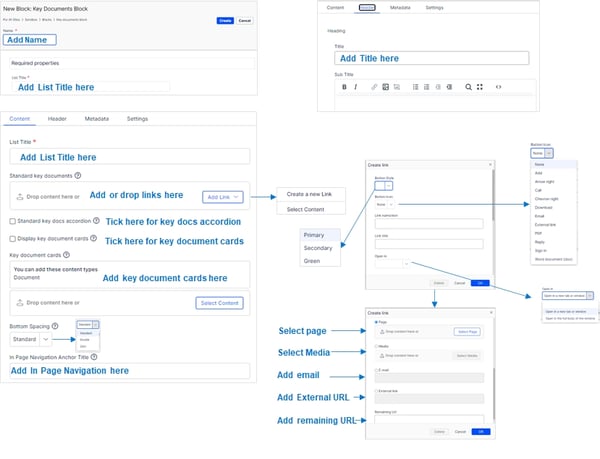This screenshot has height=459, width=600.
Task: Click upload icon in the Media drop row
Action: [x=382, y=356]
